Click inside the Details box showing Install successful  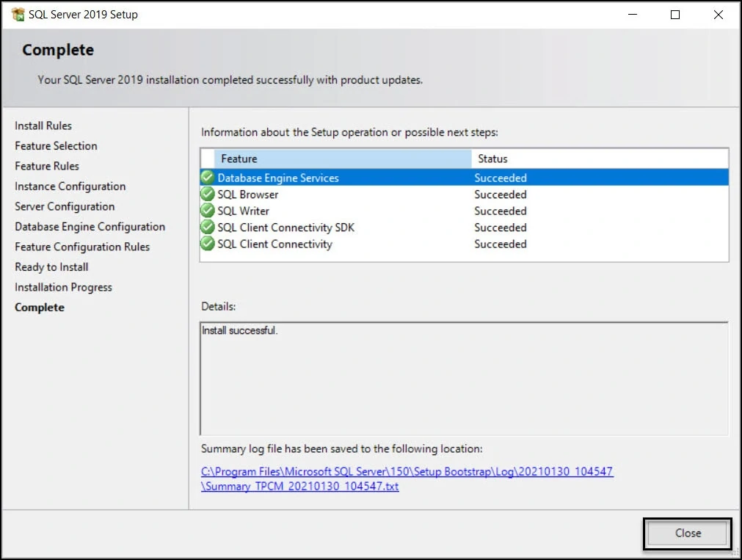(464, 378)
